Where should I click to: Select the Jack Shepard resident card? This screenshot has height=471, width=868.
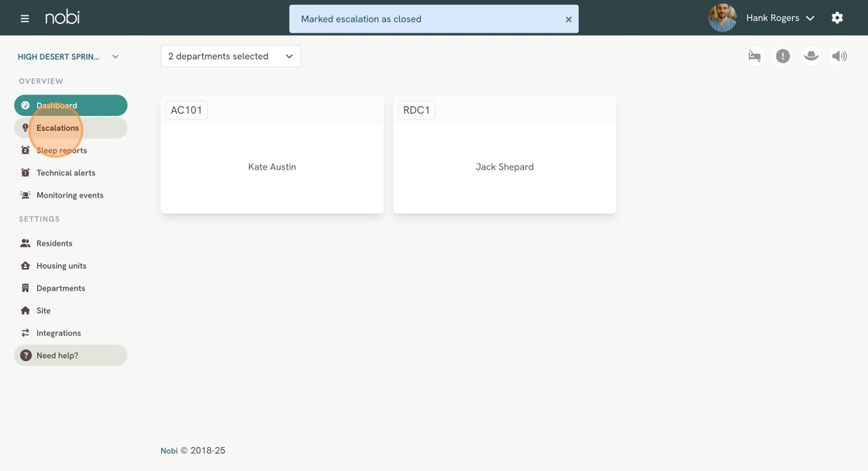505,155
